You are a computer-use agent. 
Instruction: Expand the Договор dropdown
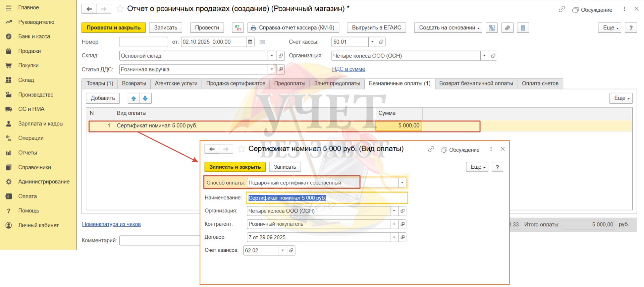click(394, 237)
